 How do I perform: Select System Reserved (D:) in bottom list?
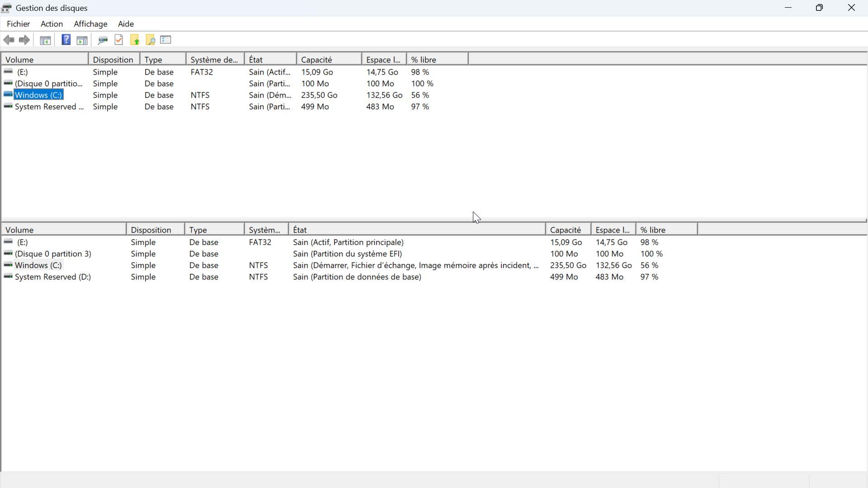(x=52, y=277)
